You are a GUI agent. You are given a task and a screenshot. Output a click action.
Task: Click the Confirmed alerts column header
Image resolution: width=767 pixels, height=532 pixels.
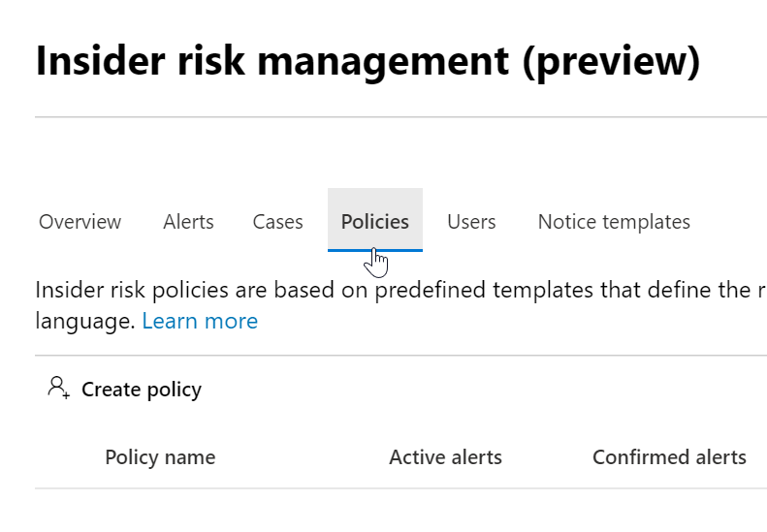pos(669,457)
